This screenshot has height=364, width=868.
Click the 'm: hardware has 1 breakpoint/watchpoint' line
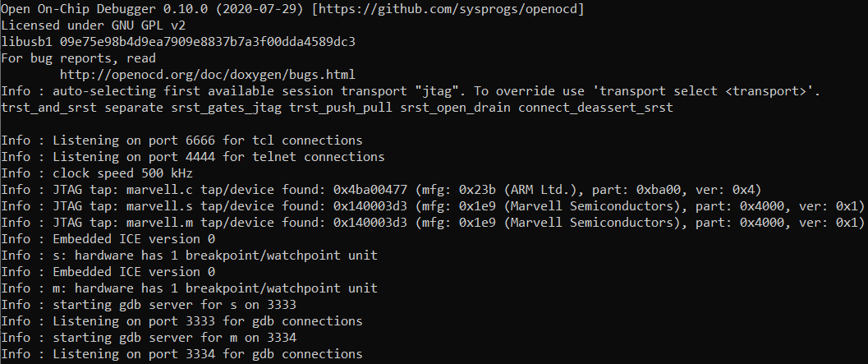(x=190, y=288)
